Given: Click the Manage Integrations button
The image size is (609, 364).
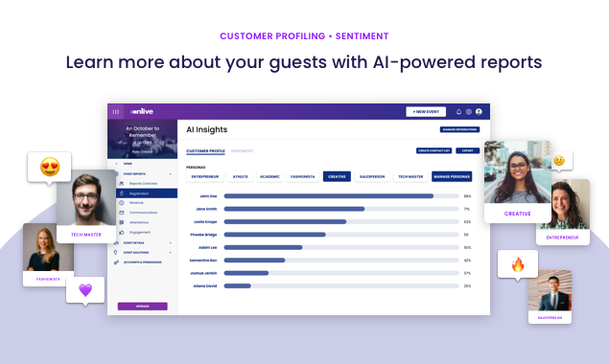Looking at the screenshot, I should [459, 129].
